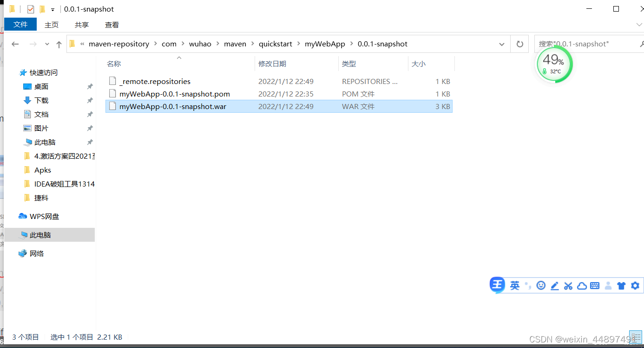Open the soft keyboard icon on the IME bar
Screen dimensions: 644x348
[595, 286]
